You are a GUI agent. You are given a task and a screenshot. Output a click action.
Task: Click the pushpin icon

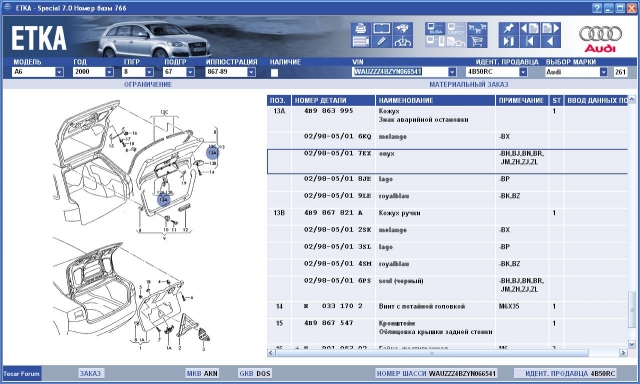509,28
